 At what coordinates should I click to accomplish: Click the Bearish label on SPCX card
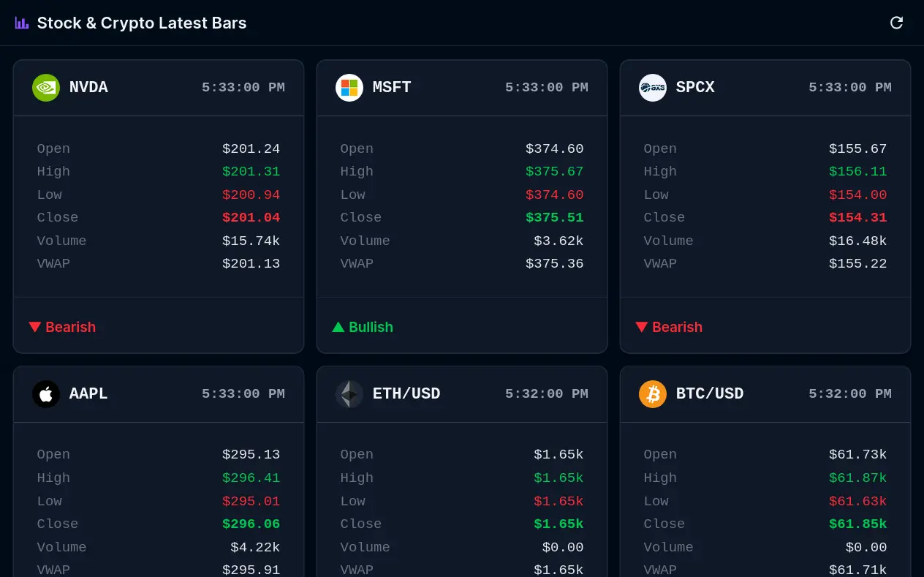coord(677,327)
